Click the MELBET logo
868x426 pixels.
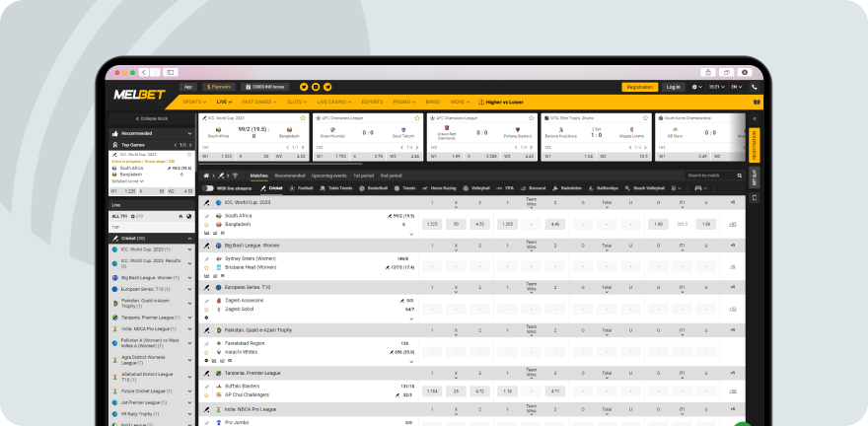(139, 95)
